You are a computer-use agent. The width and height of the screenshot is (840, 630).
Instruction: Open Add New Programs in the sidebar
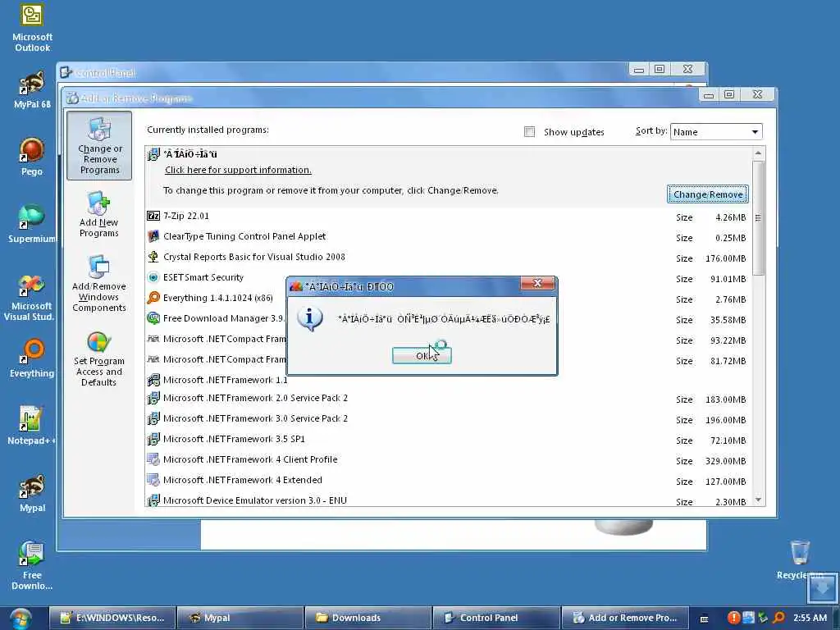99,214
